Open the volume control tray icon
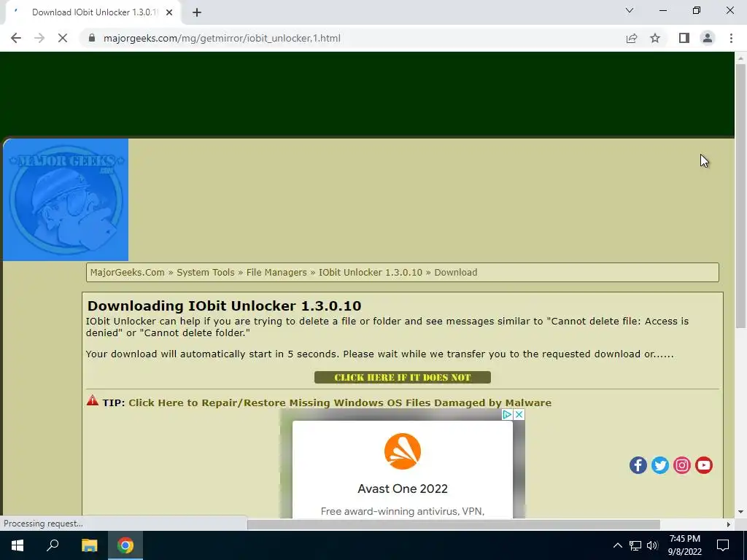 [x=653, y=545]
